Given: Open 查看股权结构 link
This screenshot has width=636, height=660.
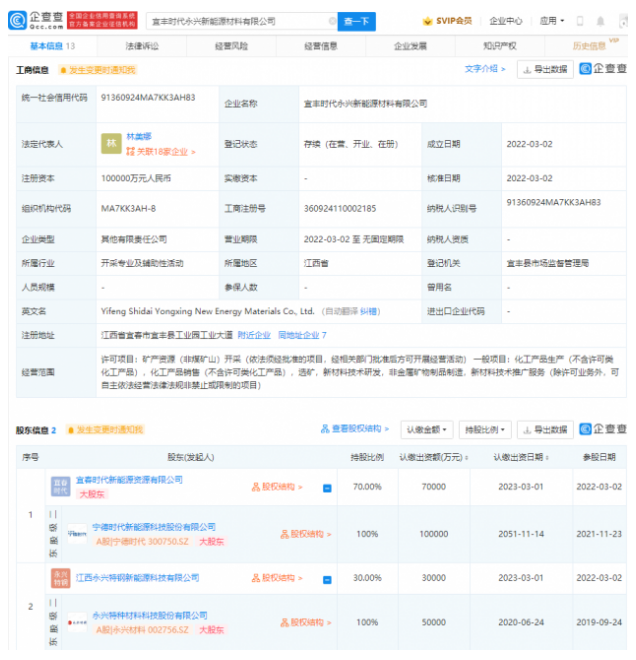Looking at the screenshot, I should click(x=355, y=429).
